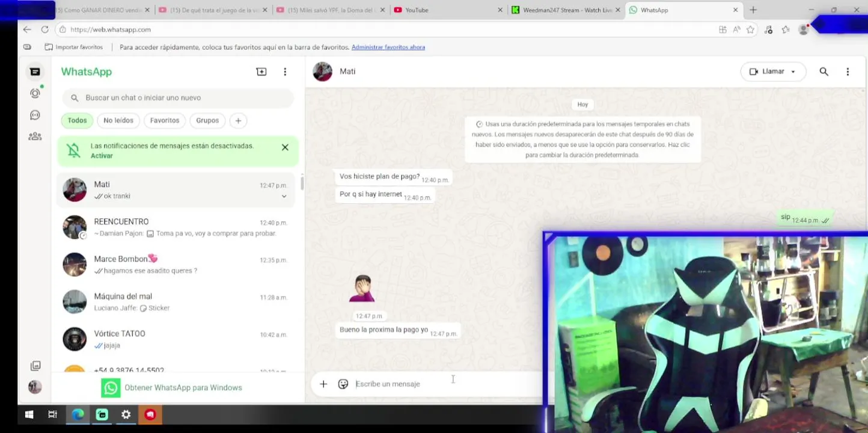Image resolution: width=868 pixels, height=433 pixels.
Task: Open the Settings gear on the taskbar
Action: point(126,414)
